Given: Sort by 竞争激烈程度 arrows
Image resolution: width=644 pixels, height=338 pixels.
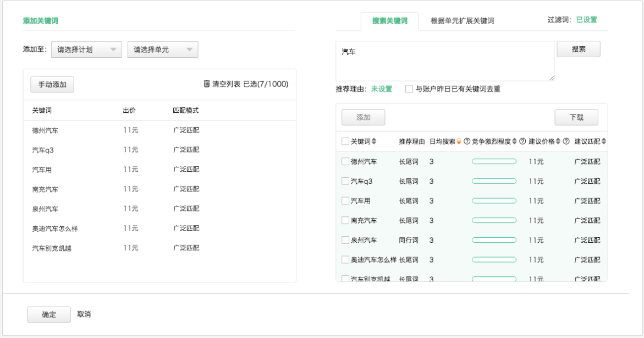Looking at the screenshot, I should [514, 141].
